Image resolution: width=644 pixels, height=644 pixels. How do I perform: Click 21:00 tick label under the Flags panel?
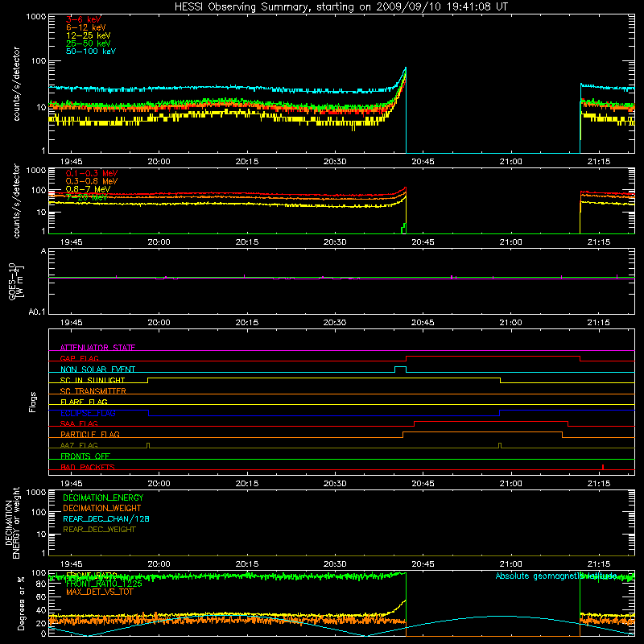pyautogui.click(x=511, y=484)
